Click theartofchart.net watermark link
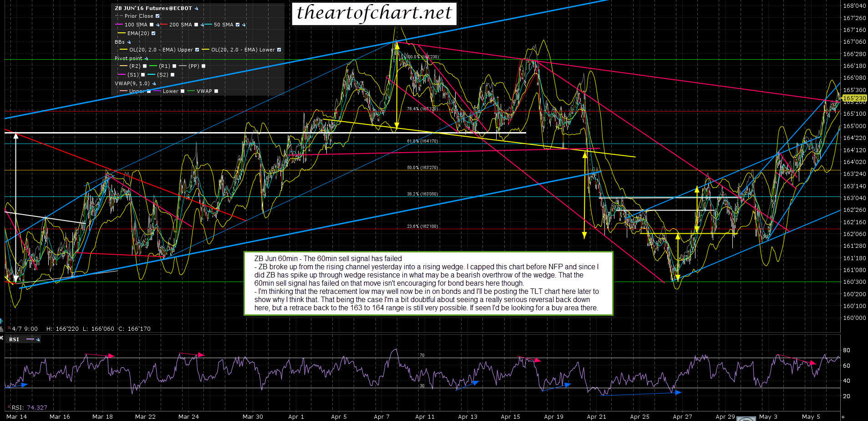This screenshot has height=421, width=868. [x=374, y=13]
